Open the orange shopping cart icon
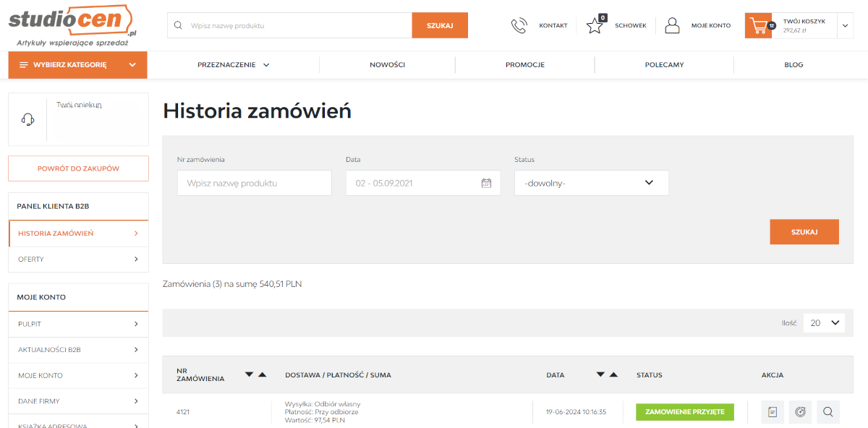 tap(759, 26)
